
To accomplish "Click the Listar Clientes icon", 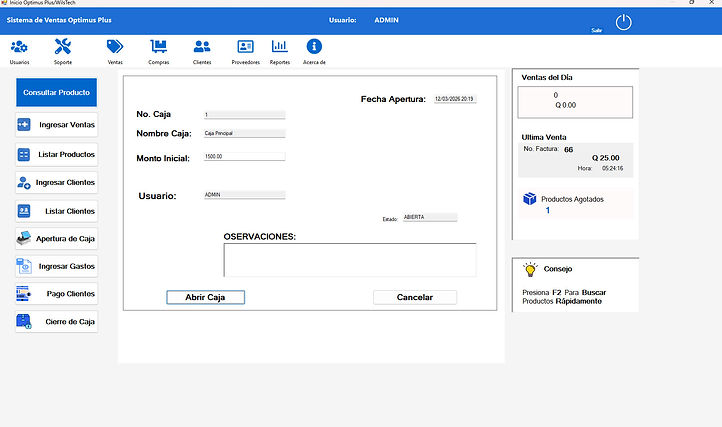I will pyautogui.click(x=24, y=211).
